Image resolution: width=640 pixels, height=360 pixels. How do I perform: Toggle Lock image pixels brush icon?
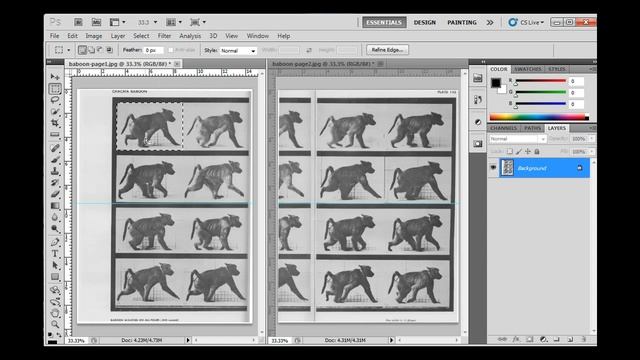519,151
